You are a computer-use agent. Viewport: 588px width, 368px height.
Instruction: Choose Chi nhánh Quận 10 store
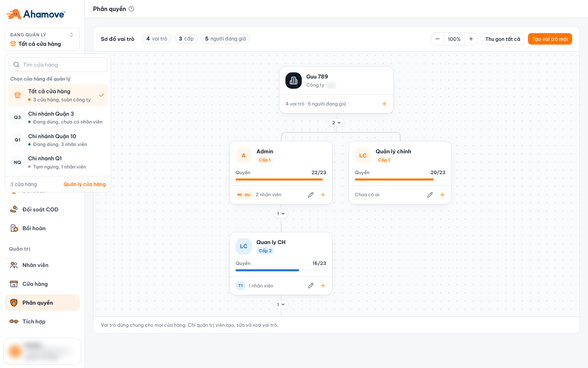(58, 140)
